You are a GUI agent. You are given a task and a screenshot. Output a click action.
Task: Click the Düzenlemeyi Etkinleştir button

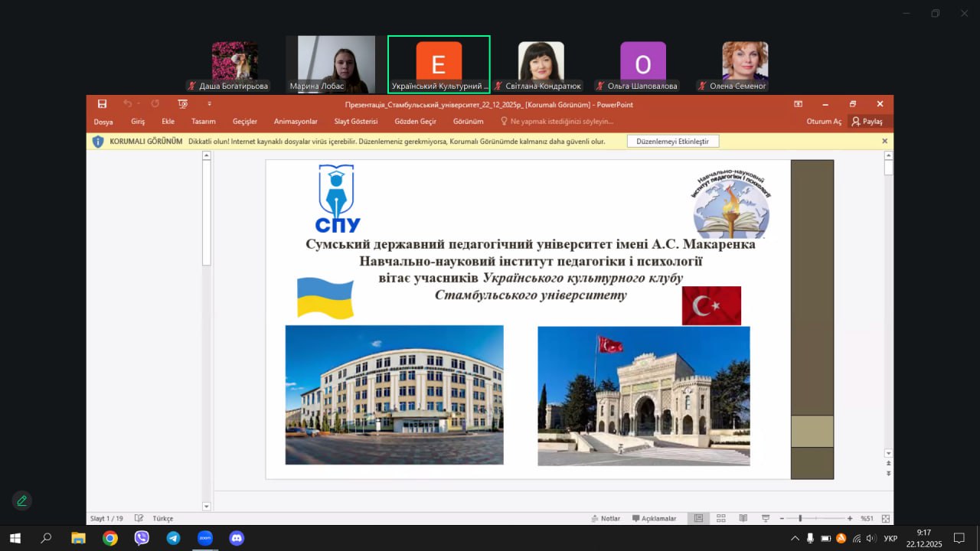pos(672,142)
